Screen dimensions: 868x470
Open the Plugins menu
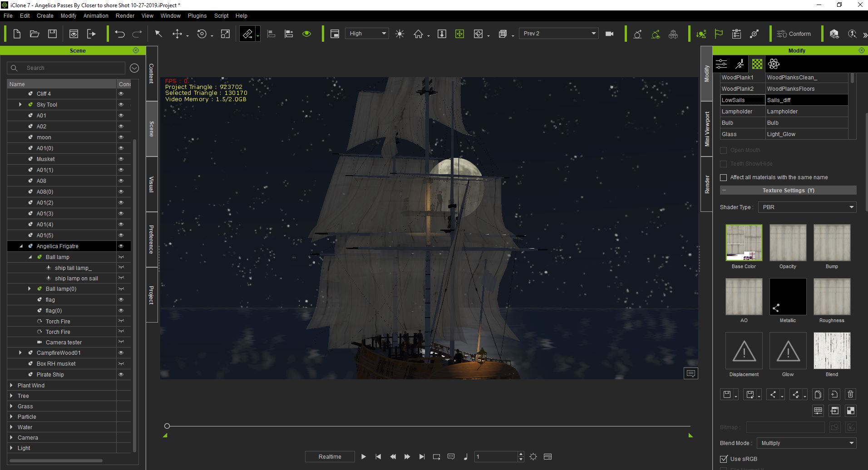coord(197,15)
